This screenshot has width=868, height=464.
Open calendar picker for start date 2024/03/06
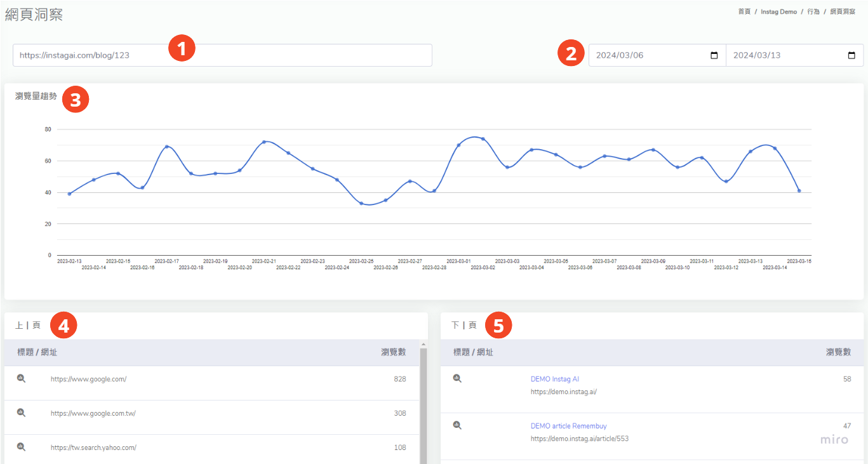(714, 55)
